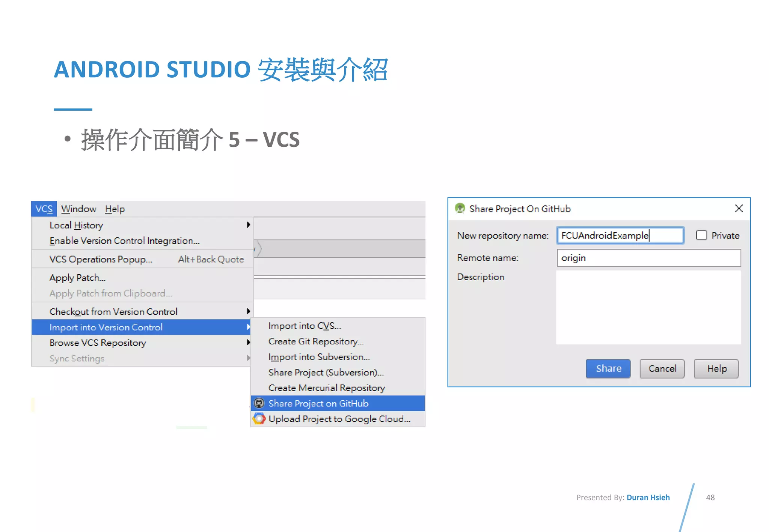Choose Upload Project to Google Cloud option
This screenshot has width=769, height=532.
[338, 419]
